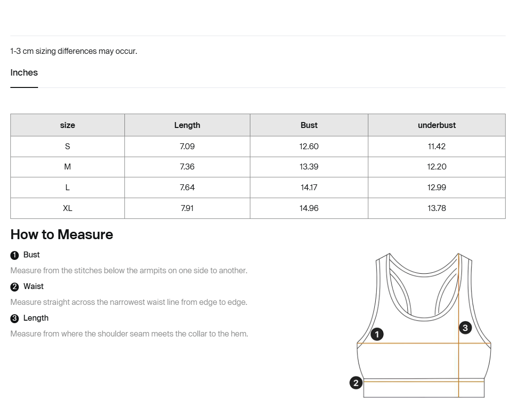Select the S size row label

(x=68, y=147)
